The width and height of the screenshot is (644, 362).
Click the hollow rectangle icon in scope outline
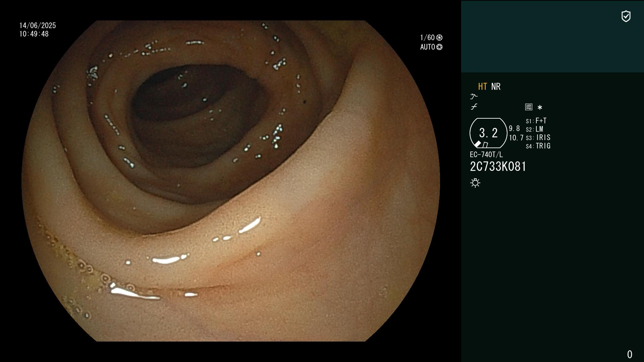pos(485,145)
